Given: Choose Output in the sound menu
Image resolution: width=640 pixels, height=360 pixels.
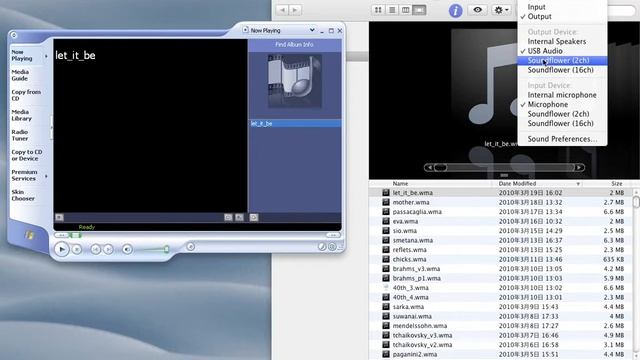Looking at the screenshot, I should (562, 16).
